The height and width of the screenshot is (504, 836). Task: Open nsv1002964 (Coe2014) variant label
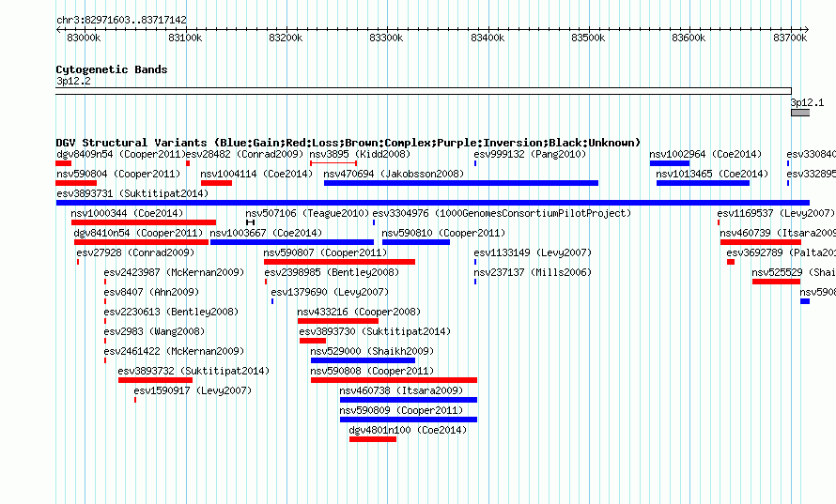point(706,155)
